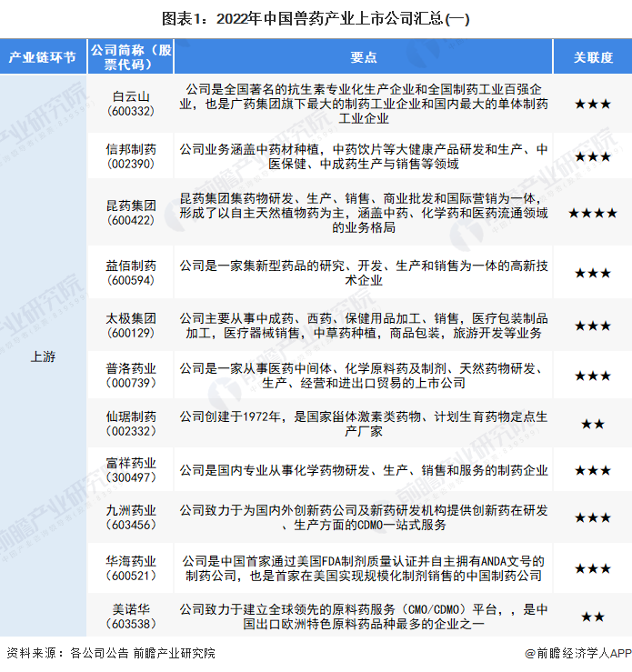
Task: Click the chart title 图表1：2022年中国兽药产业上市公司汇总(一)
Action: 316,19
